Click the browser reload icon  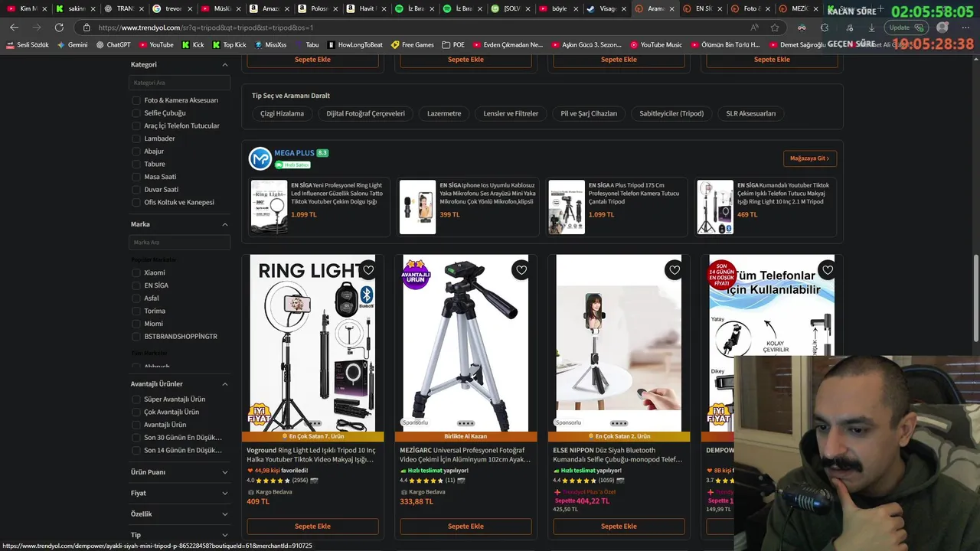(59, 28)
